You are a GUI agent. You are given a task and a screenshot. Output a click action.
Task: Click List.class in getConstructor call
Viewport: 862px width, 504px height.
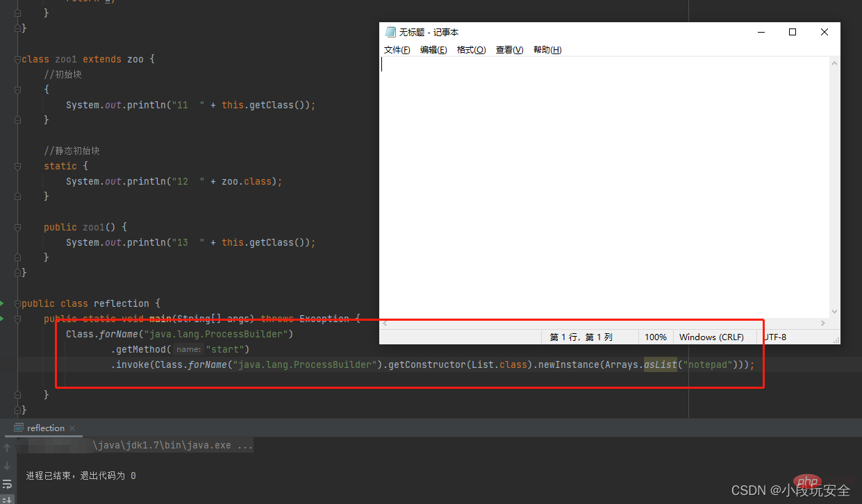(x=499, y=364)
